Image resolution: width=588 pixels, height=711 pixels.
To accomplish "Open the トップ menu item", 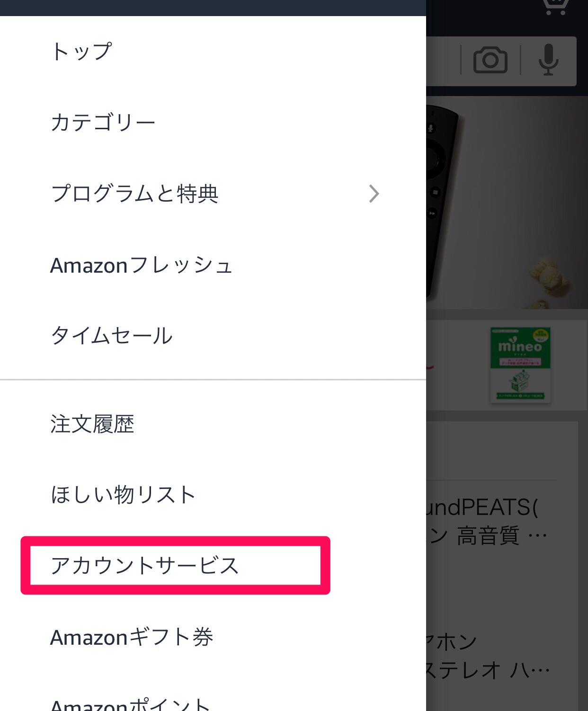I will (x=81, y=51).
